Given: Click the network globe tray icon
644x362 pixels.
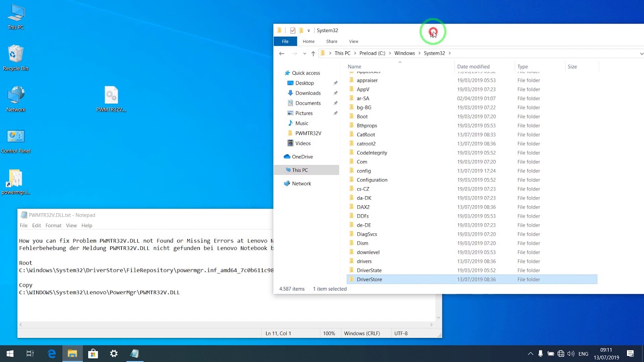Looking at the screenshot, I should 561,354.
